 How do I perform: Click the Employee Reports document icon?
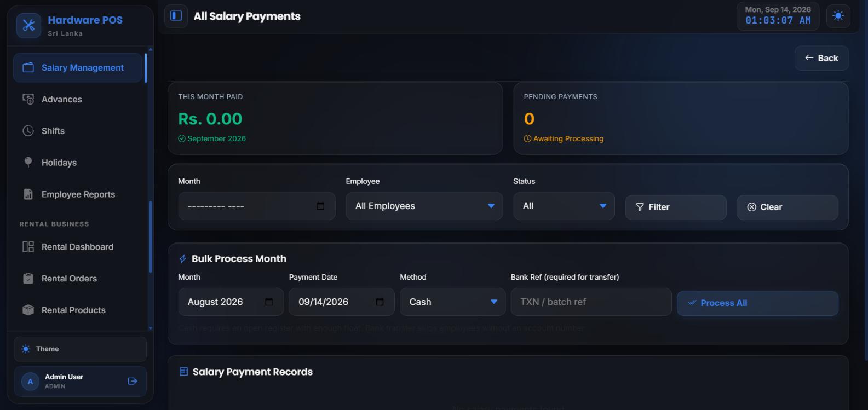pos(28,194)
